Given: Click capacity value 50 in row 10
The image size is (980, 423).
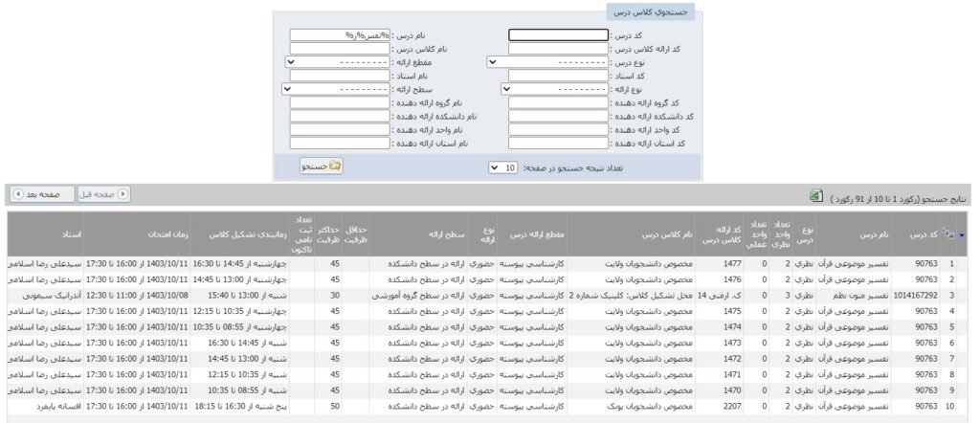Looking at the screenshot, I should tap(335, 406).
